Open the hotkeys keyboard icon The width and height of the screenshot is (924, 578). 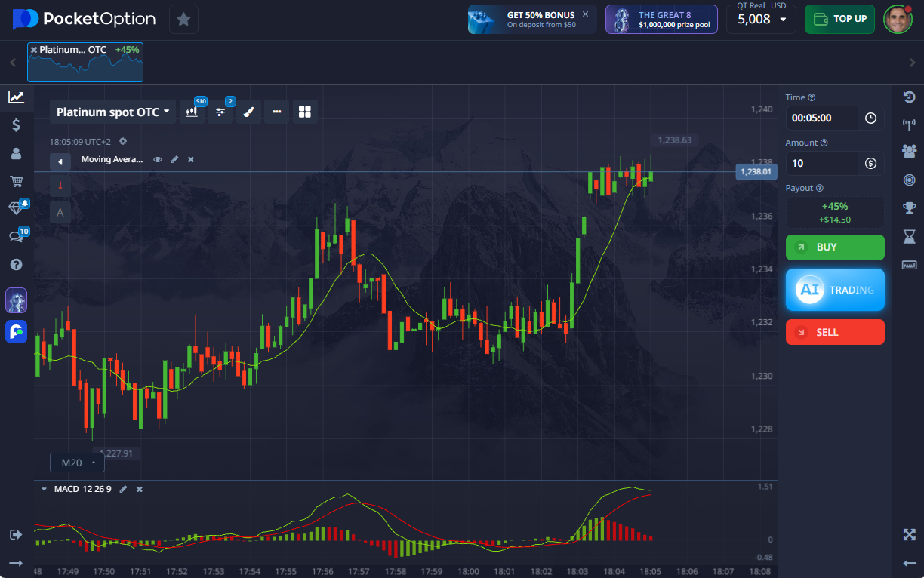point(909,265)
